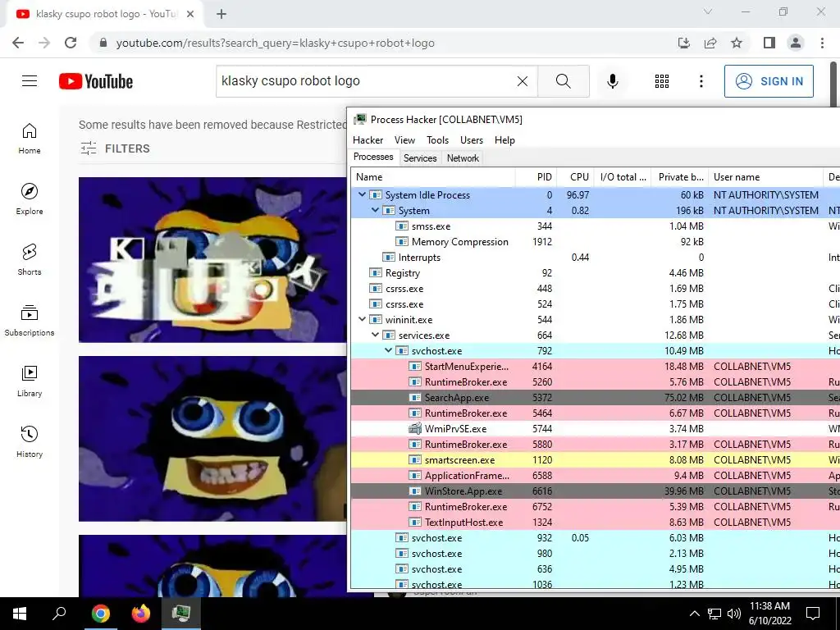840x630 pixels.
Task: Open View menu in Process Hacker
Action: click(404, 139)
